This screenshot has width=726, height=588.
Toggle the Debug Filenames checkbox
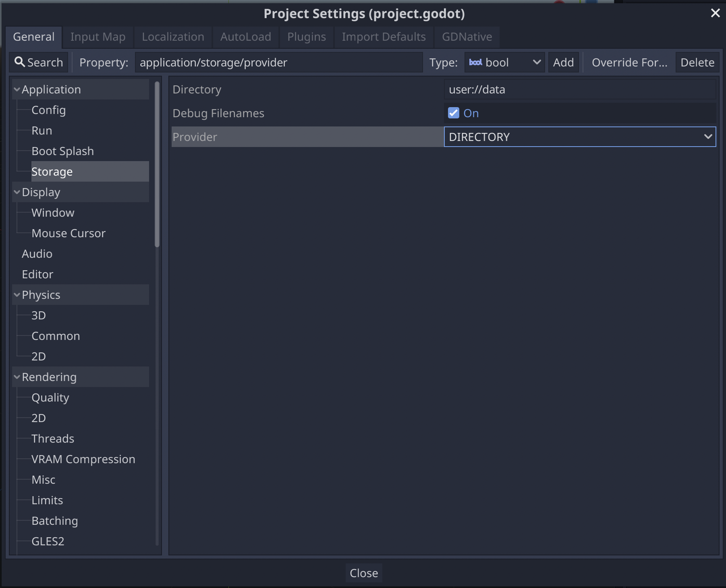[x=454, y=113]
